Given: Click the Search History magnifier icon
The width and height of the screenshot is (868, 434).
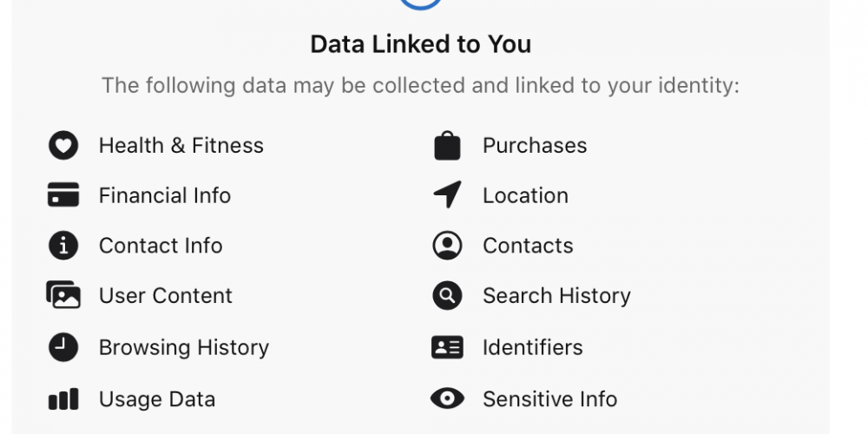Looking at the screenshot, I should (x=447, y=296).
